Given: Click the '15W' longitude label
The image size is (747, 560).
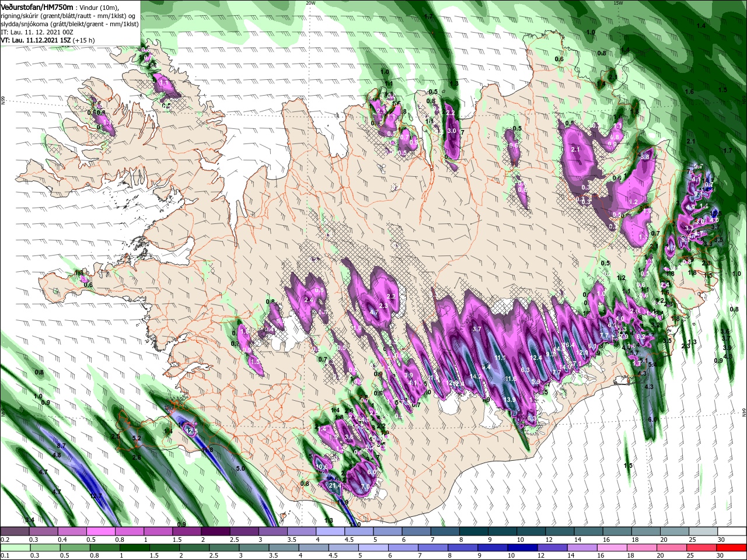Looking at the screenshot, I should click(x=619, y=3).
